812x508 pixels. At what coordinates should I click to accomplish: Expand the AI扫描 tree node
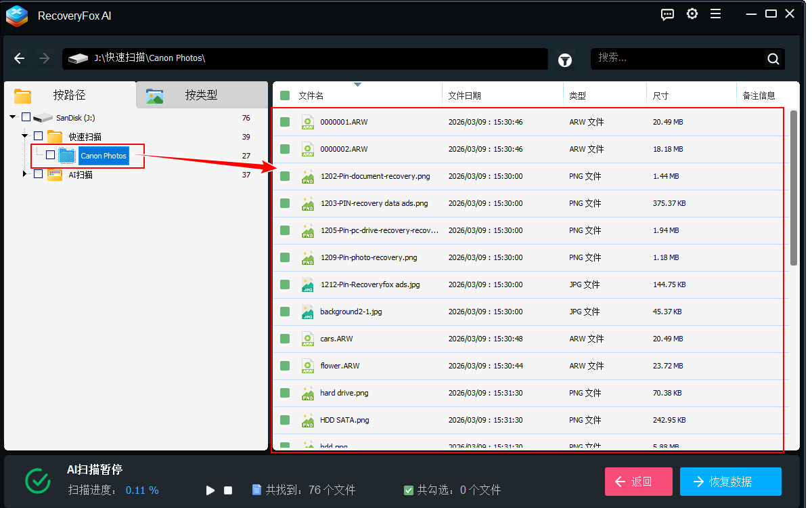(26, 174)
